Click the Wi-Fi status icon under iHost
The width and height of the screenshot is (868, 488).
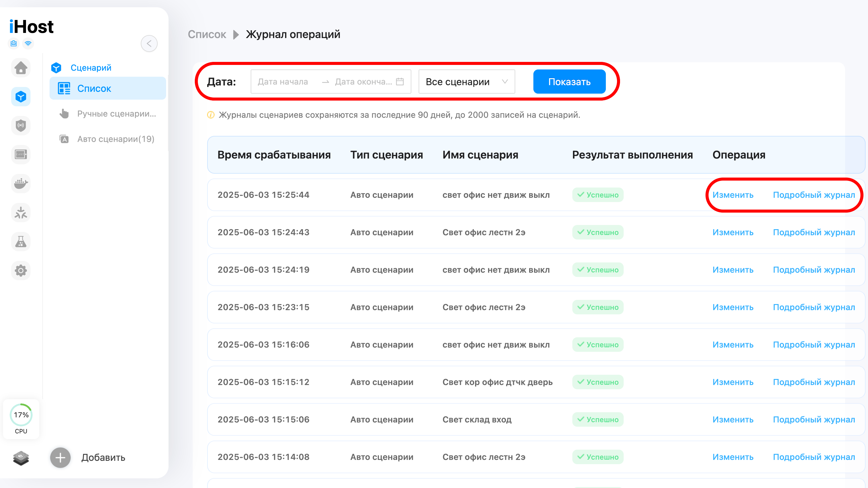point(28,43)
